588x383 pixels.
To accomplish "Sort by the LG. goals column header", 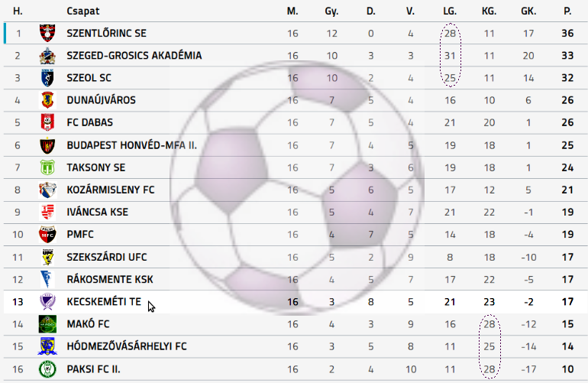I will click(x=450, y=11).
